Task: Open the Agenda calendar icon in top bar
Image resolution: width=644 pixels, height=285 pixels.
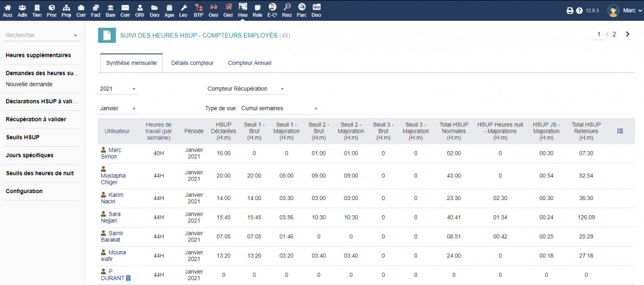Action: [169, 10]
